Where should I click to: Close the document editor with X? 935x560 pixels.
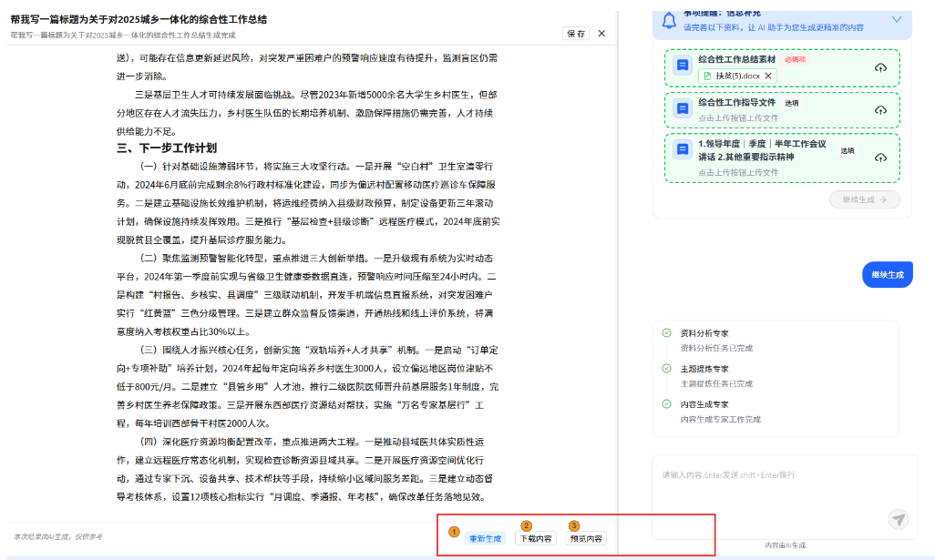coord(601,34)
